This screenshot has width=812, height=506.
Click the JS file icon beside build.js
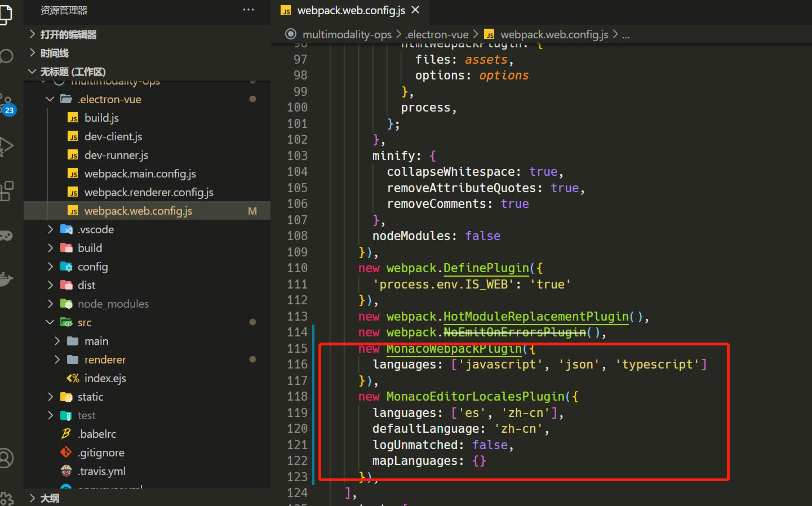pos(73,118)
